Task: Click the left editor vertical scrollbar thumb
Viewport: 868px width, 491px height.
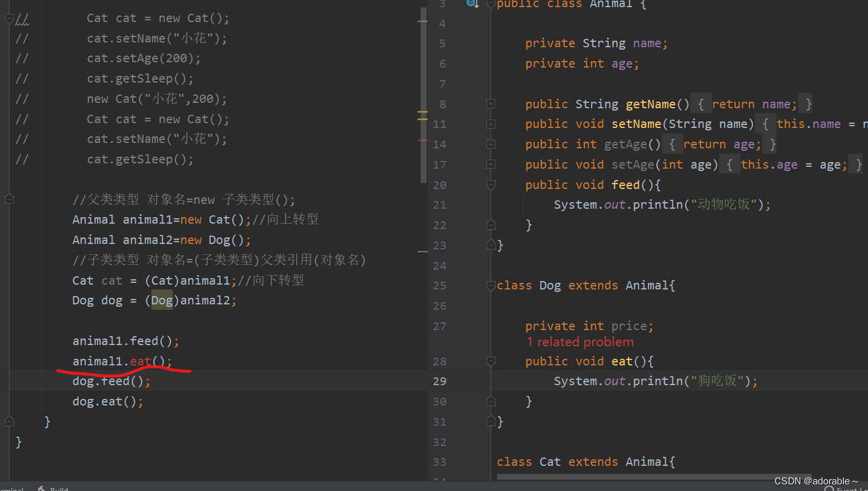Action: pyautogui.click(x=424, y=96)
